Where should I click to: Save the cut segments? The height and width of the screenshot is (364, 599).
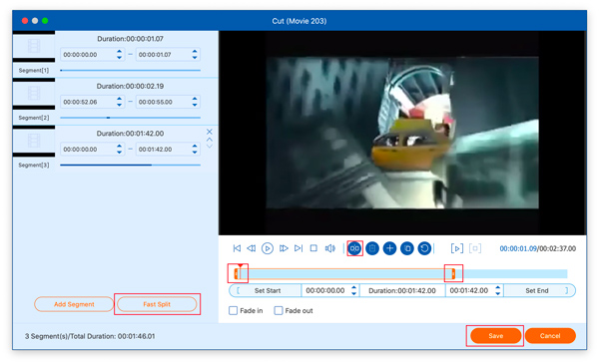click(x=495, y=336)
